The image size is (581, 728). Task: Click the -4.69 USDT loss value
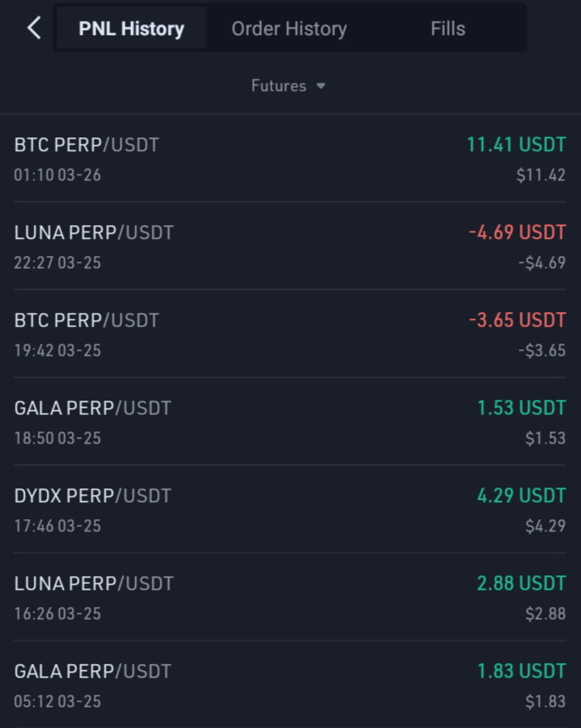[x=518, y=232]
